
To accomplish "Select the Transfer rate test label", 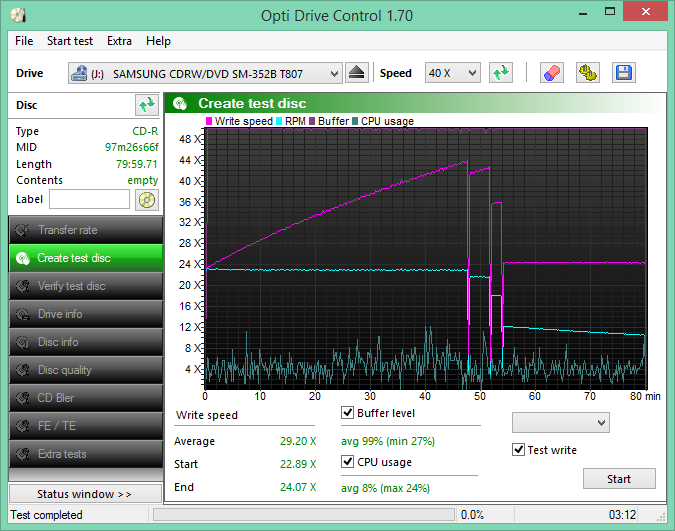I will click(68, 230).
